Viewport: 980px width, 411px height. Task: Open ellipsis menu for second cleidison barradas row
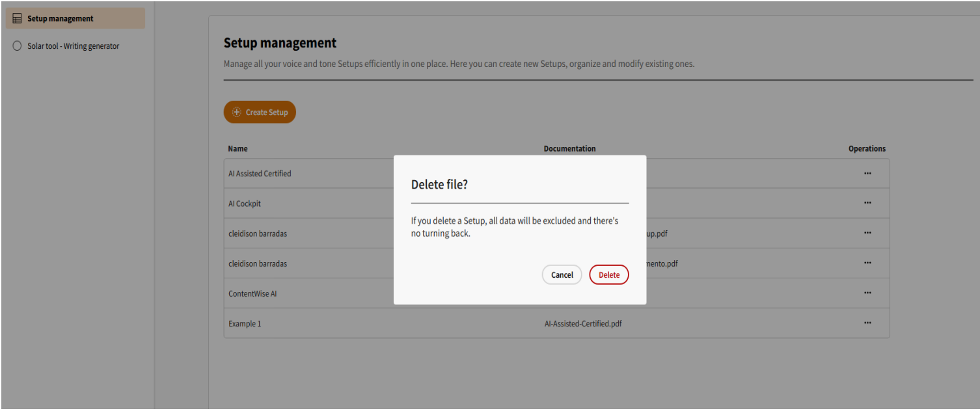(x=867, y=263)
